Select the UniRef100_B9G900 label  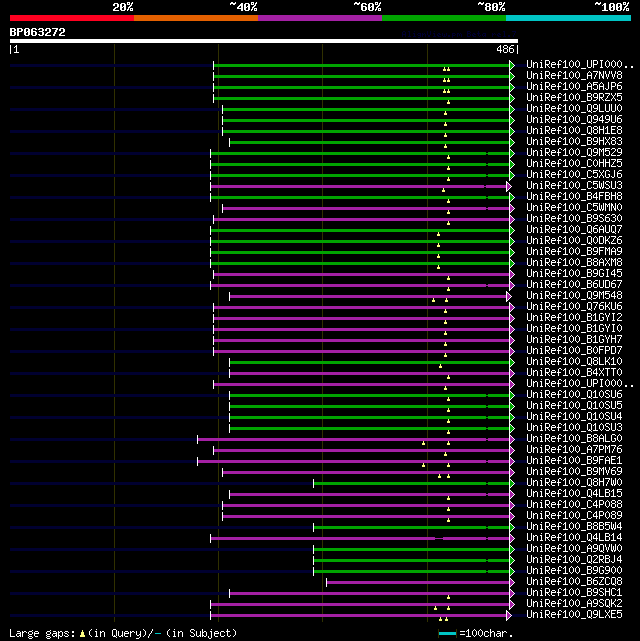pyautogui.click(x=574, y=571)
